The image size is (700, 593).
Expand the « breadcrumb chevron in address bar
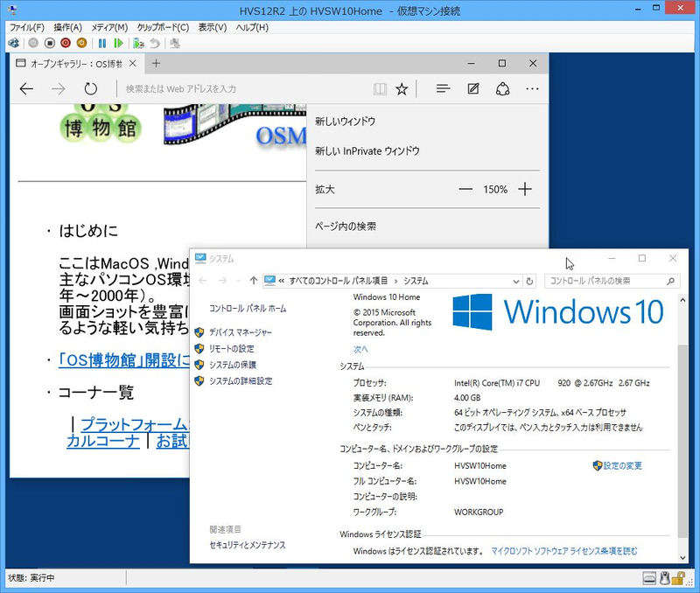pyautogui.click(x=281, y=281)
